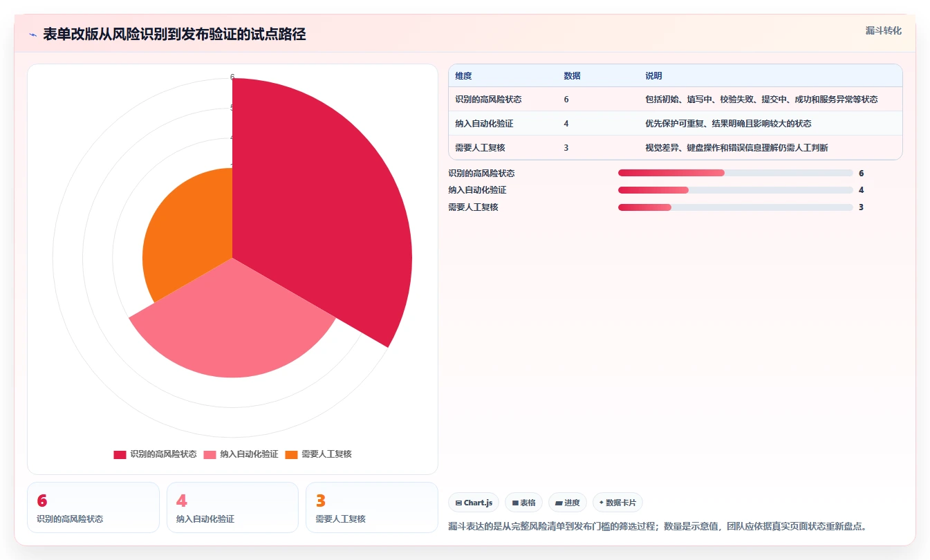Select table cell 纳入自动化验证
This screenshot has width=930, height=560.
point(484,124)
